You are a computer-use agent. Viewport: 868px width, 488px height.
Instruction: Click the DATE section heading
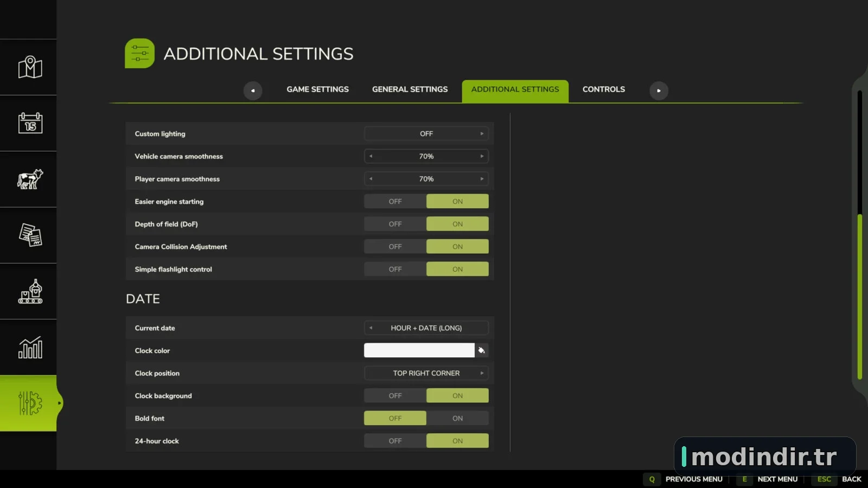click(143, 299)
